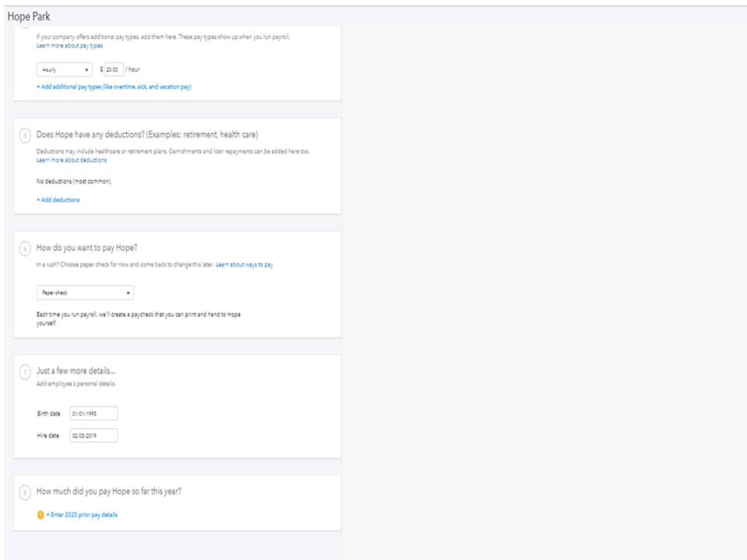Image resolution: width=747 pixels, height=560 pixels.
Task: Click the Add deductions link
Action: click(58, 200)
